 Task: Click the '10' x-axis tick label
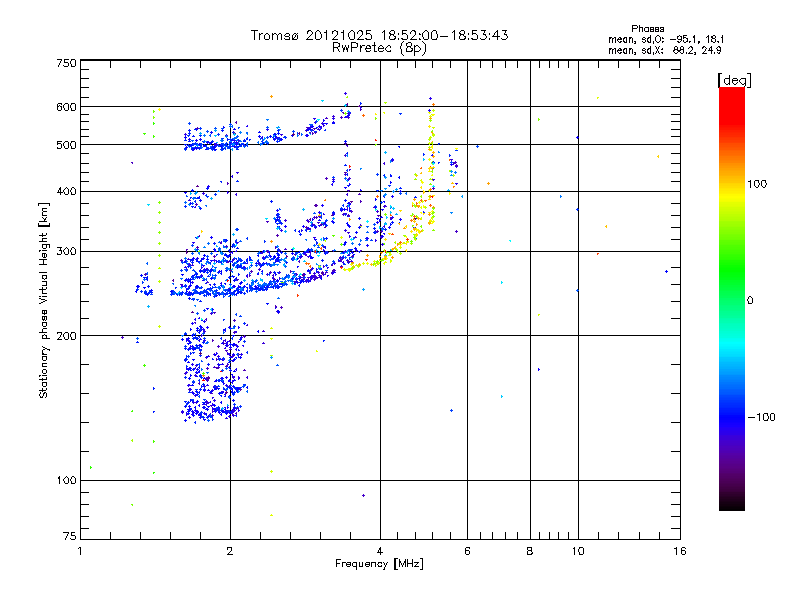point(578,551)
